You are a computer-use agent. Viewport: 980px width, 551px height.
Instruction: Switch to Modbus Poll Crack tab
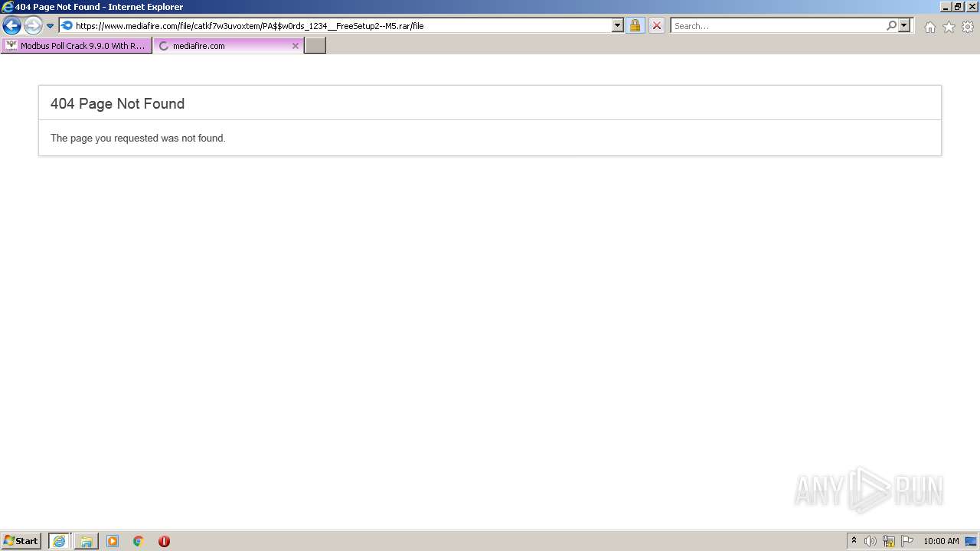pos(76,46)
